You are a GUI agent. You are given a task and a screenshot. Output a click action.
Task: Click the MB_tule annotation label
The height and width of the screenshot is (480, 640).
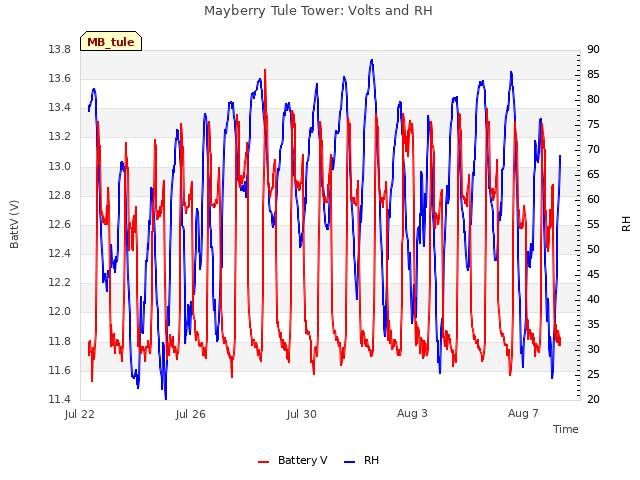coord(111,42)
